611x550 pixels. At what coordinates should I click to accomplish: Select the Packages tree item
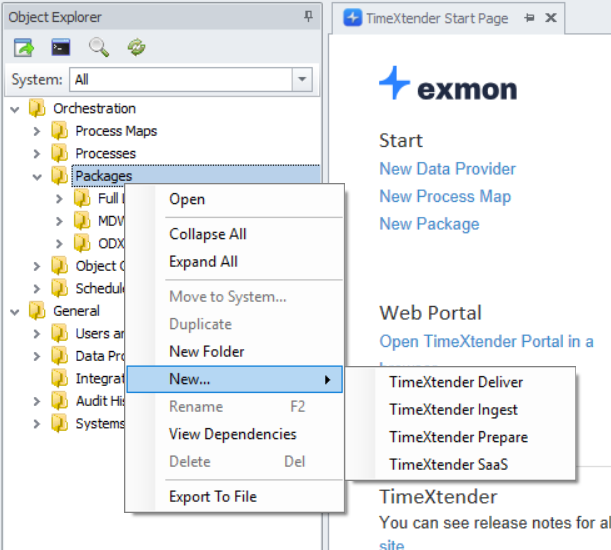pos(104,176)
